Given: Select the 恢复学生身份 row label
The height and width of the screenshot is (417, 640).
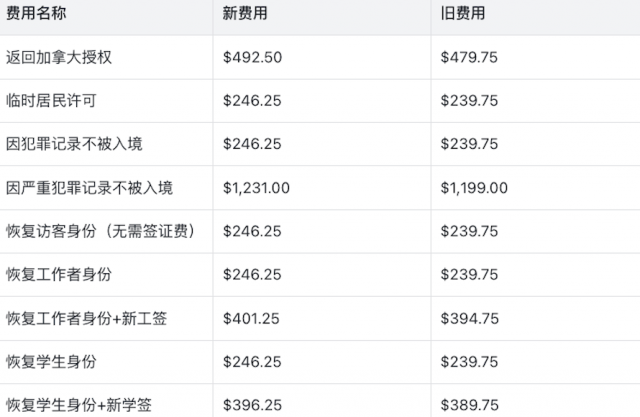Looking at the screenshot, I should click(x=51, y=362).
